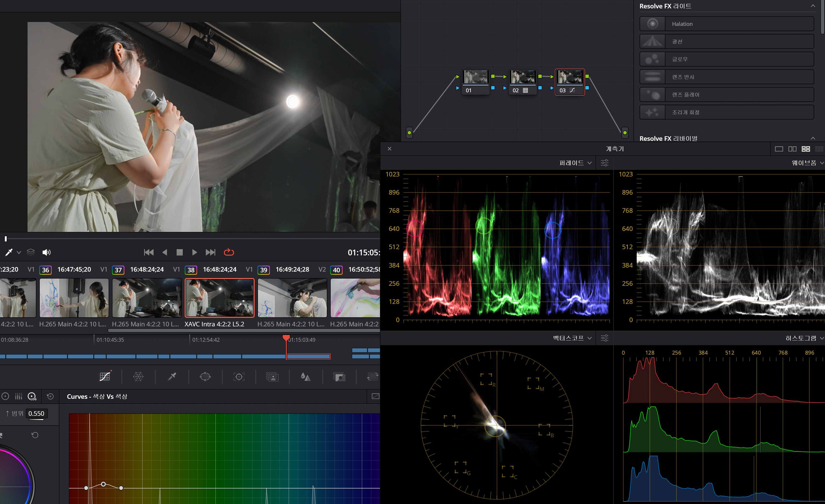Jump to the last frame
825x504 pixels.
210,252
